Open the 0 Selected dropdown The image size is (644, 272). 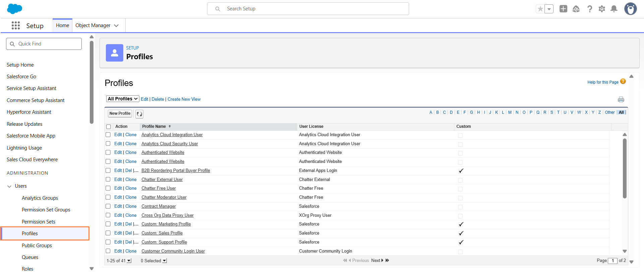click(x=165, y=261)
